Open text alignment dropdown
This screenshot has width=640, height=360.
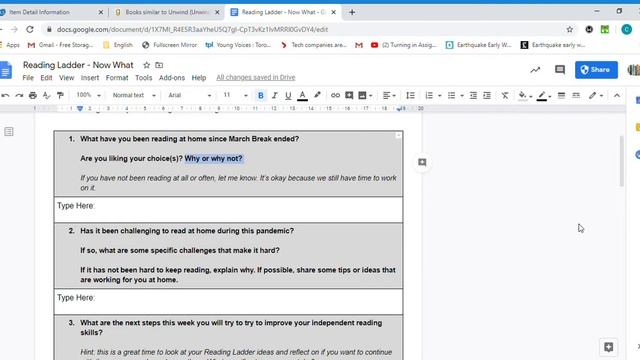click(x=389, y=96)
